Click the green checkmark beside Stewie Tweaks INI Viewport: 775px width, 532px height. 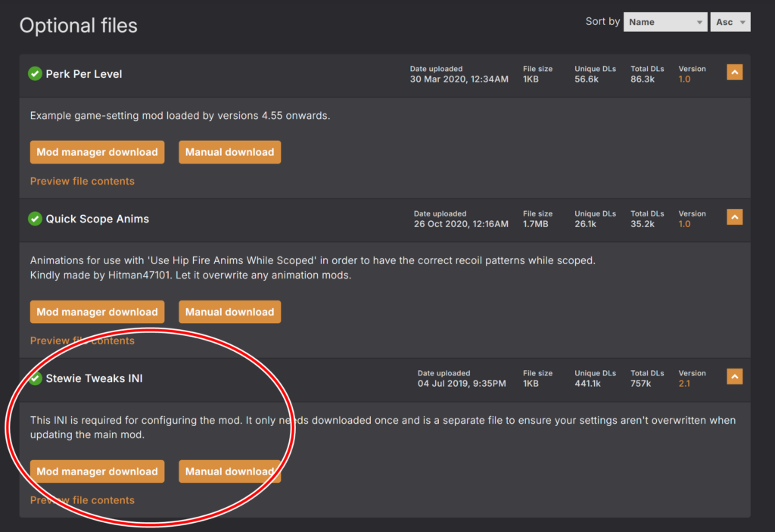tap(35, 378)
